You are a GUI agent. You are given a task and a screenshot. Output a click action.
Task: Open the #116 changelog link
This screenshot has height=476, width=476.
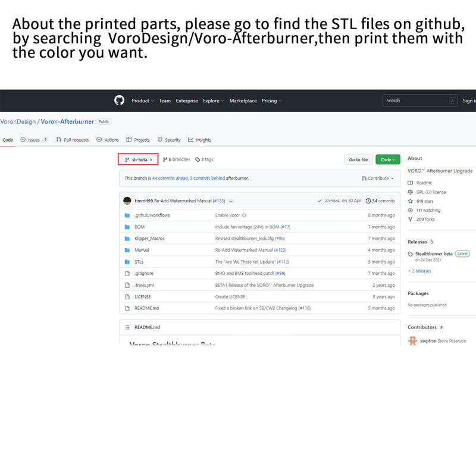coord(305,308)
